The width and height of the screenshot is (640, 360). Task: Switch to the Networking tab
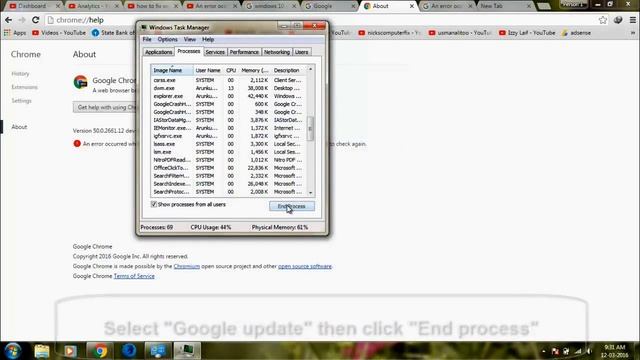point(276,52)
